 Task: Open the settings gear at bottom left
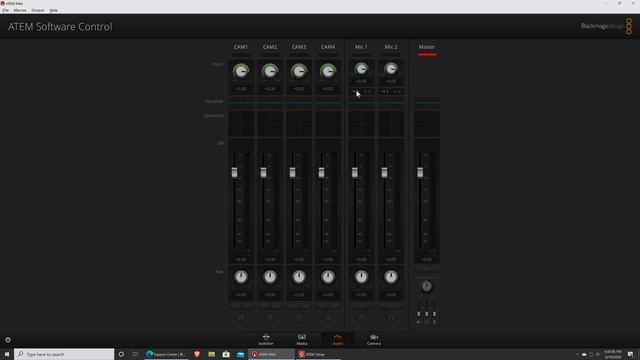[x=8, y=340]
